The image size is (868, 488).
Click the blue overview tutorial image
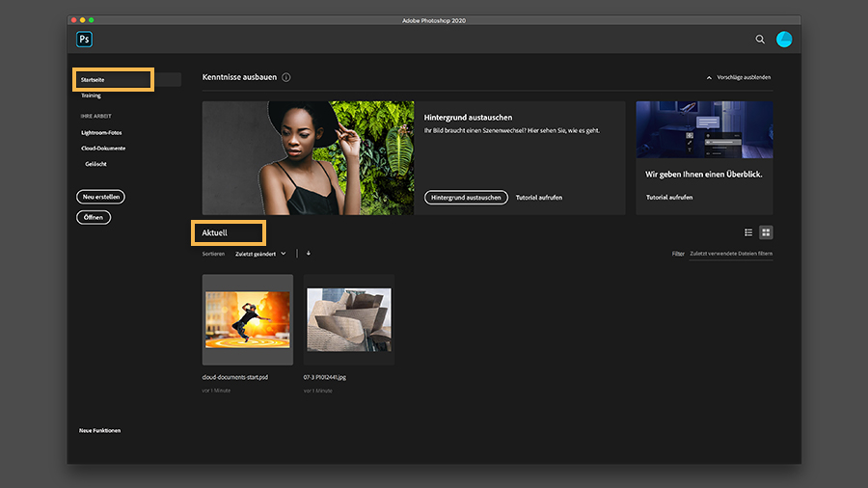pyautogui.click(x=704, y=129)
